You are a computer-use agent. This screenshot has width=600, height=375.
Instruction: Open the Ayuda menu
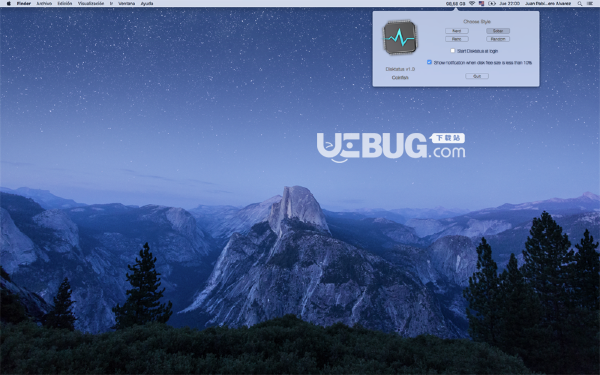[x=147, y=3]
